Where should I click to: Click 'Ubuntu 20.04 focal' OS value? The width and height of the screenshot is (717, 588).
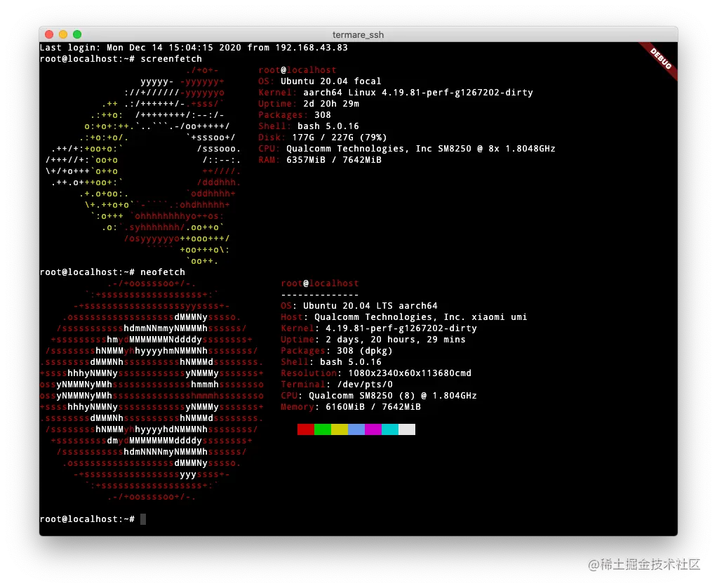click(330, 81)
